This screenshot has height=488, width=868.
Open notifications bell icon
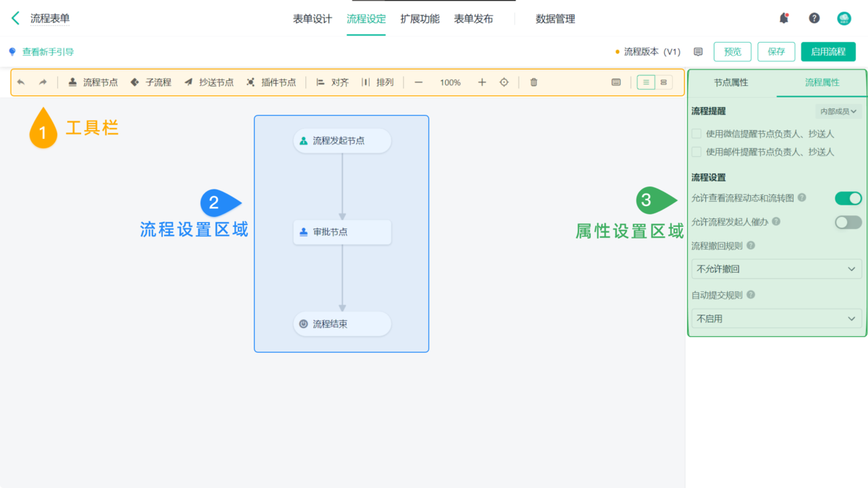click(783, 19)
